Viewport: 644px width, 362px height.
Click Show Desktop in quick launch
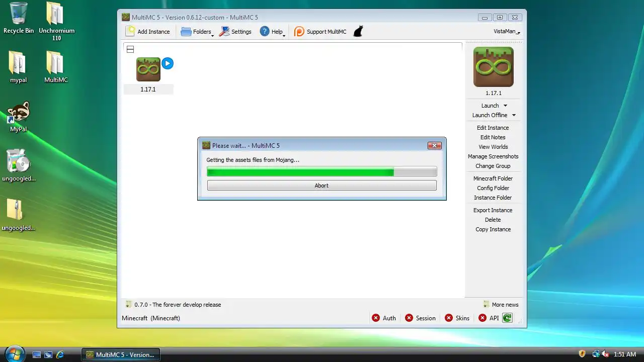[37, 354]
